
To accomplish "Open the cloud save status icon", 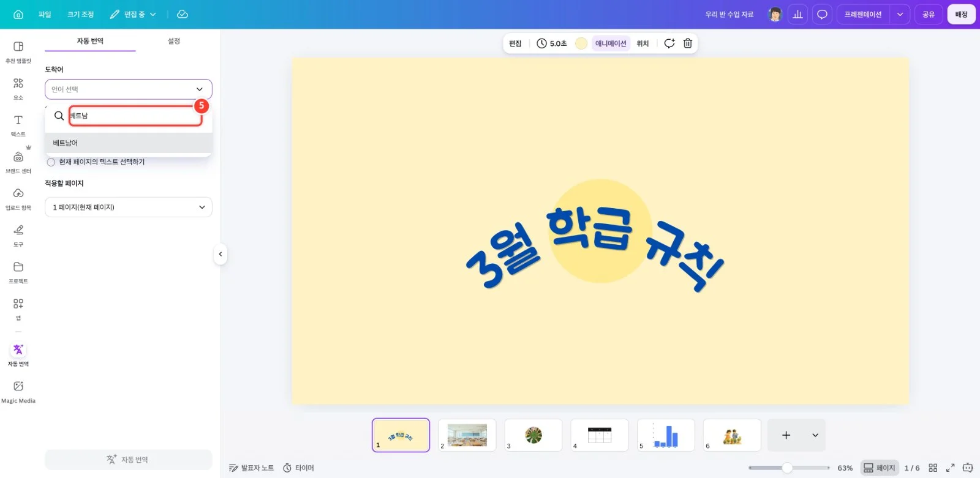I will click(183, 14).
